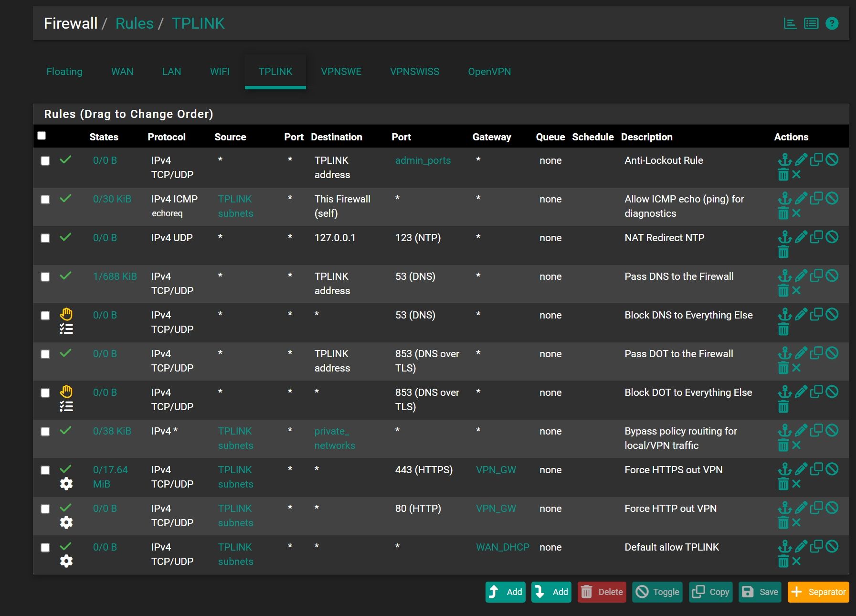Save the rule order
The width and height of the screenshot is (856, 616).
pyautogui.click(x=760, y=592)
